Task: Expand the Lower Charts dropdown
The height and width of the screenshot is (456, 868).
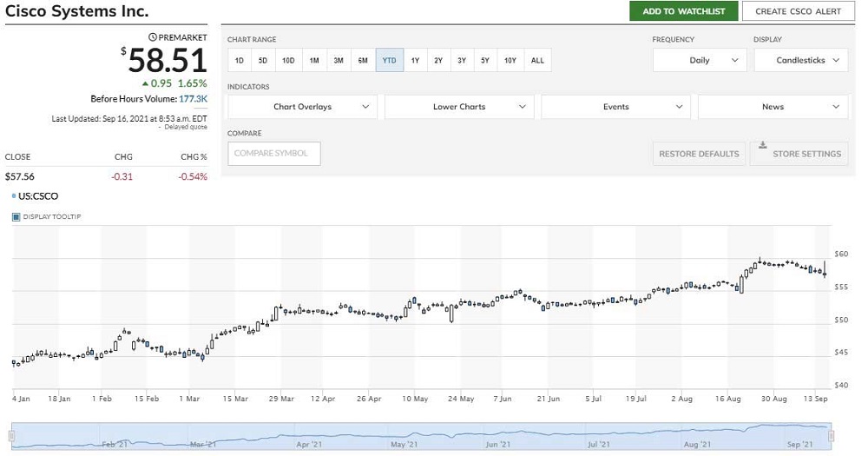Action: [459, 107]
